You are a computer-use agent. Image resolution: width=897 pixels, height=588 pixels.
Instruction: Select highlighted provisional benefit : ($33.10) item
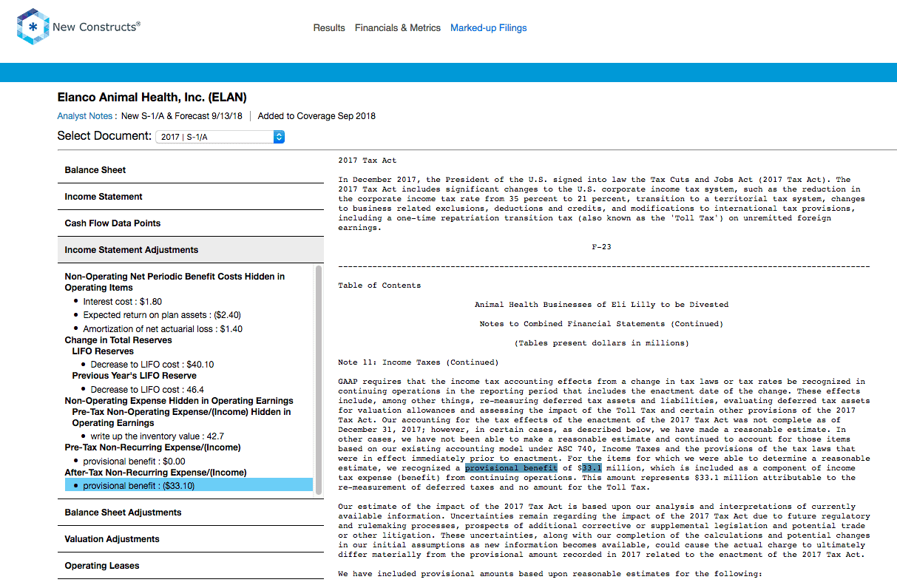pyautogui.click(x=189, y=486)
